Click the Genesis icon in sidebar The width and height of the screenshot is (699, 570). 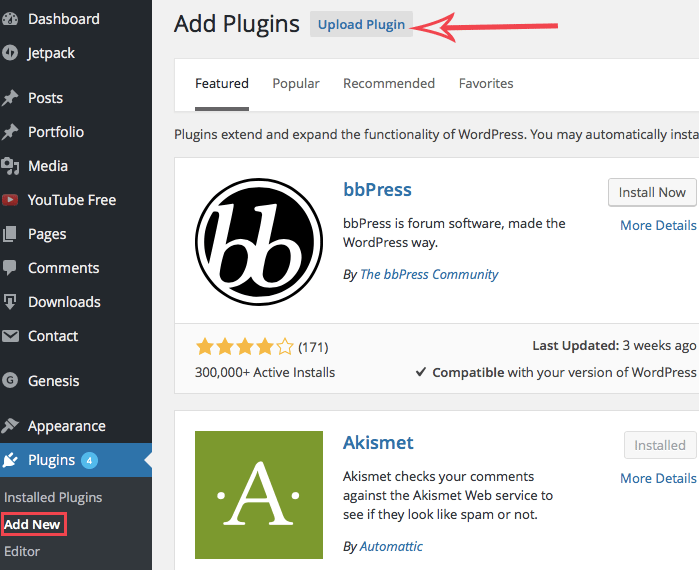(x=10, y=381)
